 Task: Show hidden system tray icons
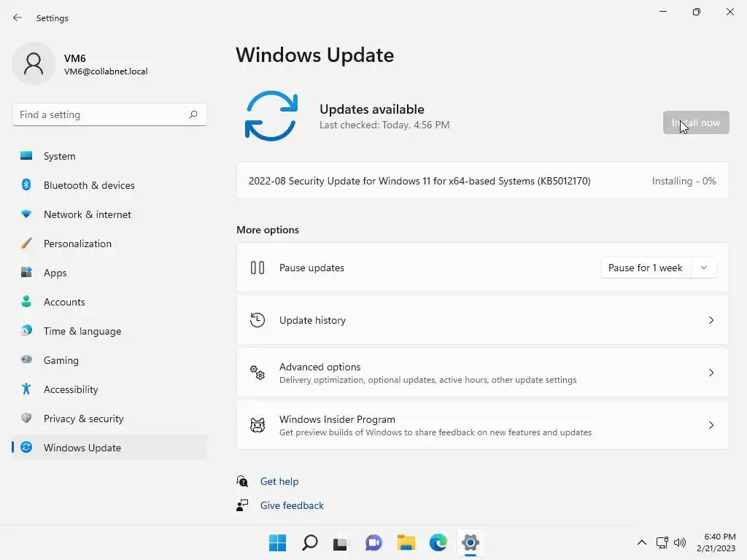point(642,542)
